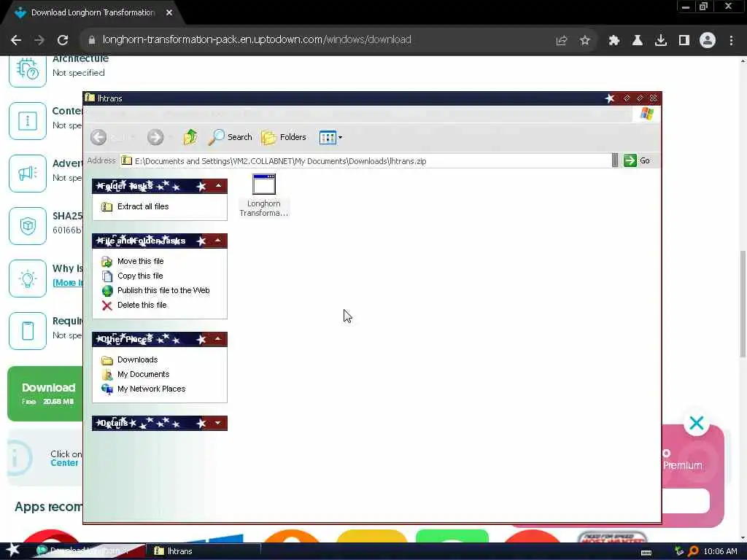This screenshot has width=747, height=560.
Task: Toggle the Folders pane button
Action: (x=284, y=137)
